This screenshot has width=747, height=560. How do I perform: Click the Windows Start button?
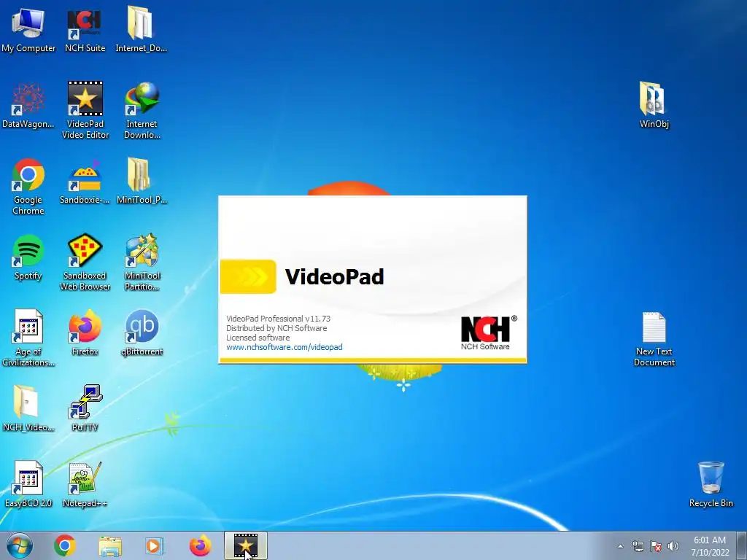20,545
